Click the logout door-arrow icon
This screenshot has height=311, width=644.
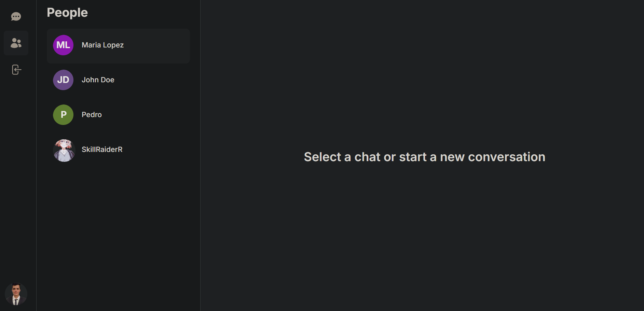coord(16,70)
